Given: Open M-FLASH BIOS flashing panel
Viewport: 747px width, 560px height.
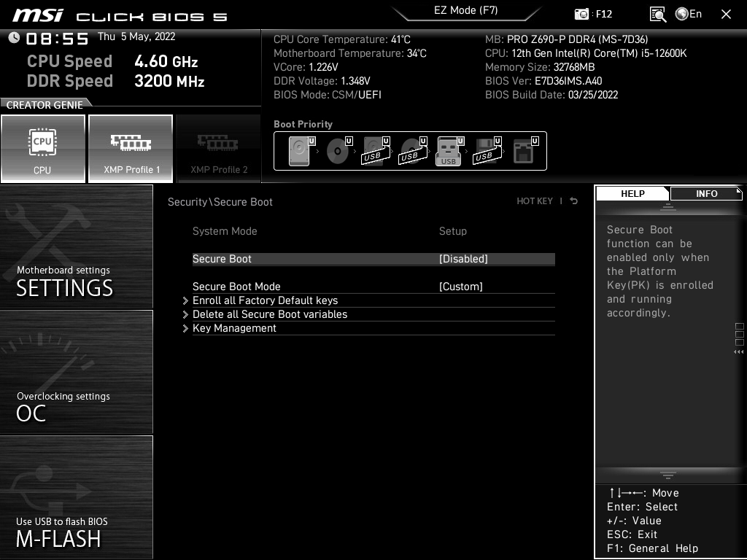Looking at the screenshot, I should (76, 497).
